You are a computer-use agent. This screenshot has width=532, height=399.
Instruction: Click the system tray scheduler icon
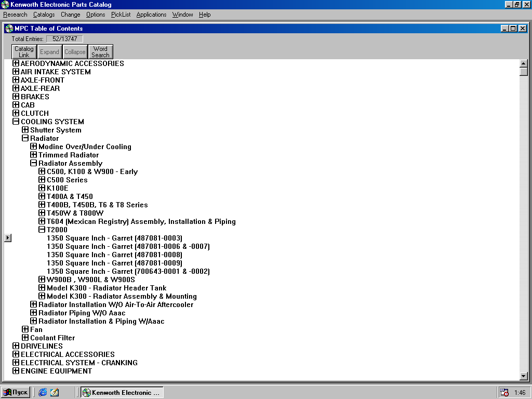(504, 392)
